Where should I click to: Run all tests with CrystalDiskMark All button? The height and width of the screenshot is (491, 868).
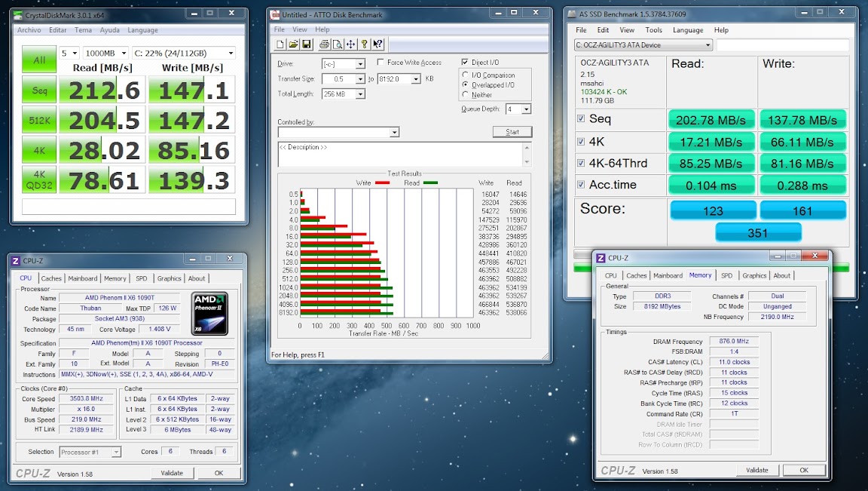(38, 60)
